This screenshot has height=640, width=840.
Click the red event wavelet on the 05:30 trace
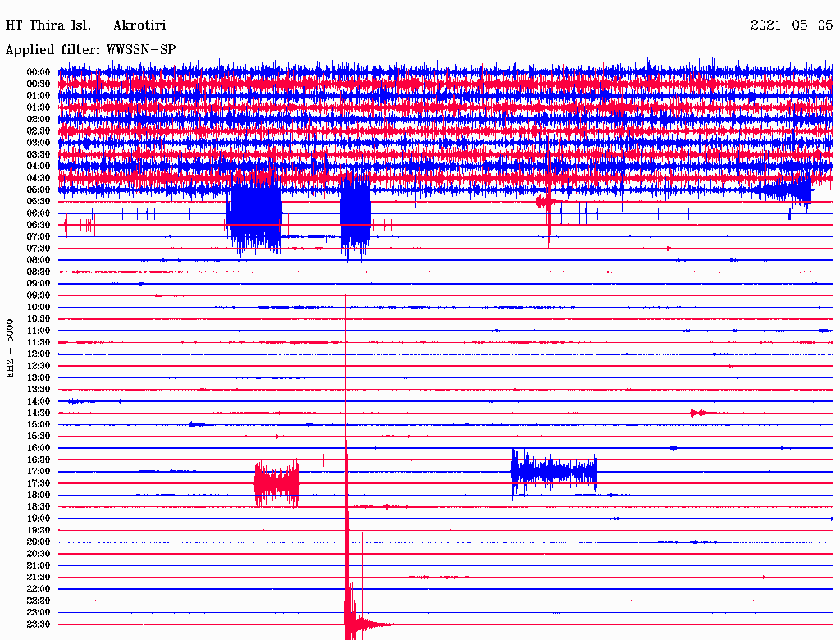[x=547, y=202]
